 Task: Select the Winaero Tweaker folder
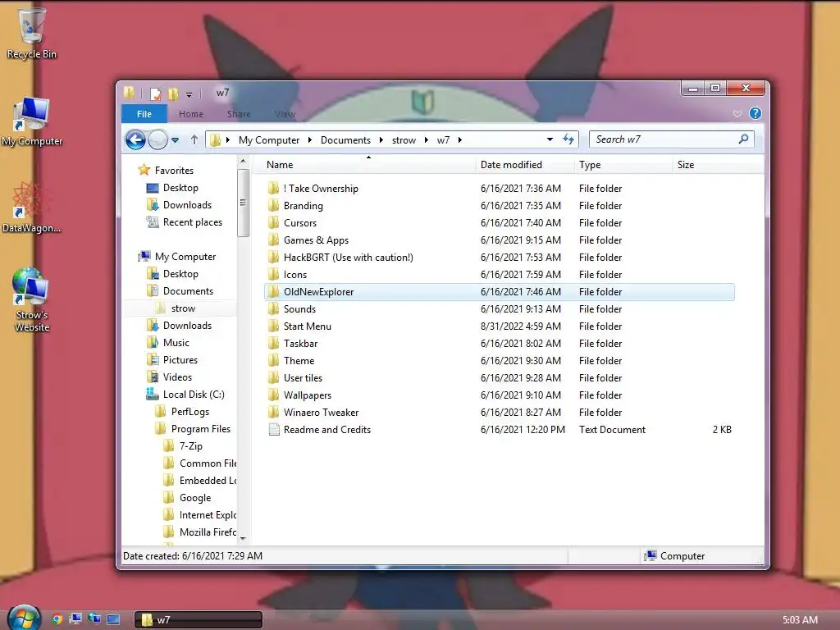point(321,412)
